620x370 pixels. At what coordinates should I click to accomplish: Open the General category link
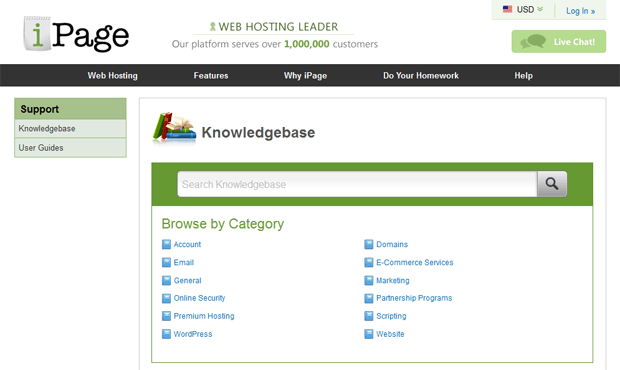[x=187, y=281]
